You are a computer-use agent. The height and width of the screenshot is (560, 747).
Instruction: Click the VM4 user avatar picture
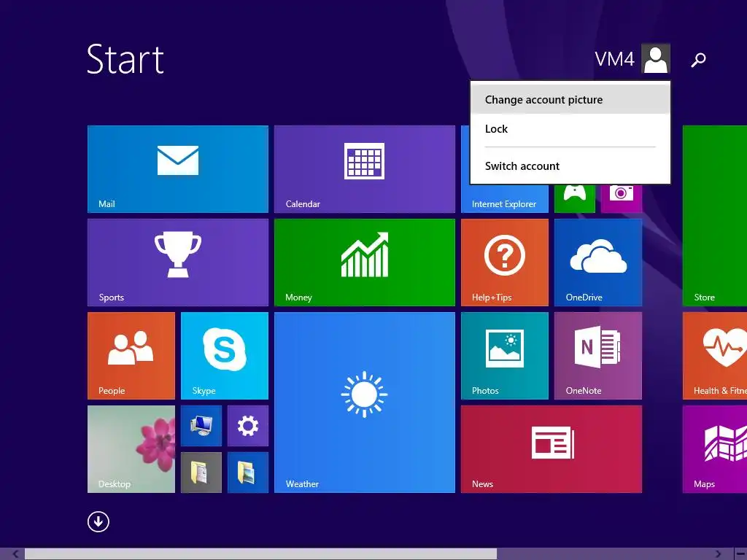(x=656, y=58)
